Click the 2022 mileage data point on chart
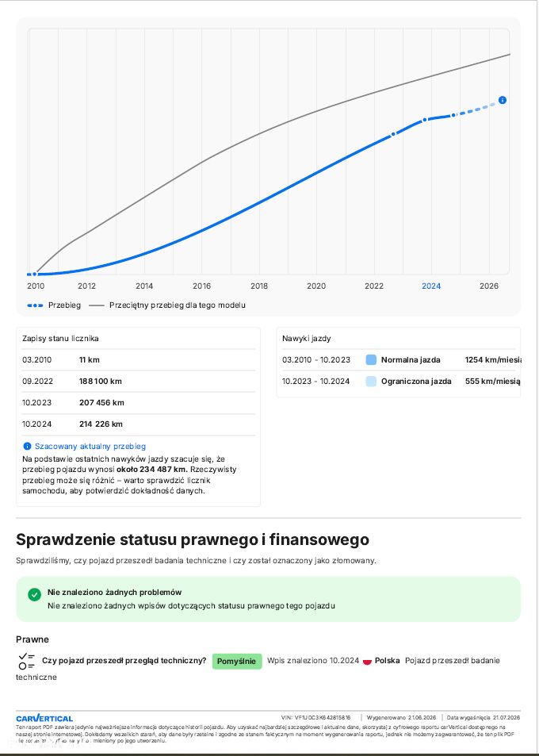This screenshot has height=756, width=539. click(x=393, y=133)
